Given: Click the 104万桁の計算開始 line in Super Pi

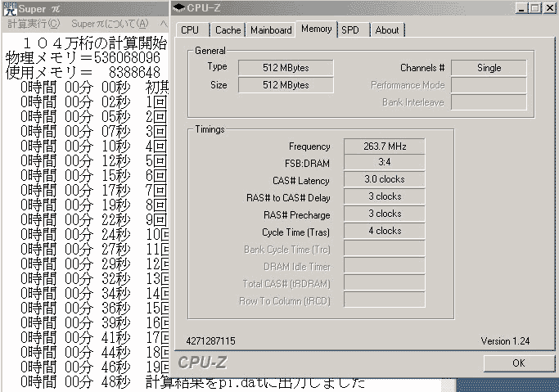Looking at the screenshot, I should [x=95, y=43].
